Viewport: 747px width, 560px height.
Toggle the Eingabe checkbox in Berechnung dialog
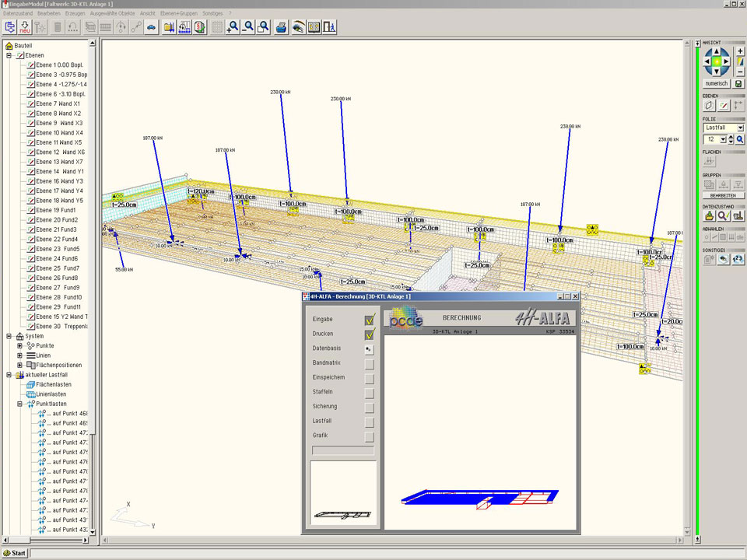tap(370, 319)
